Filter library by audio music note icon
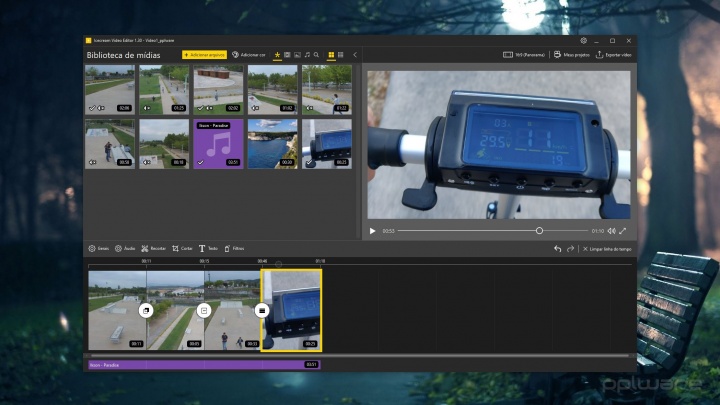720x405 pixels. tap(307, 54)
